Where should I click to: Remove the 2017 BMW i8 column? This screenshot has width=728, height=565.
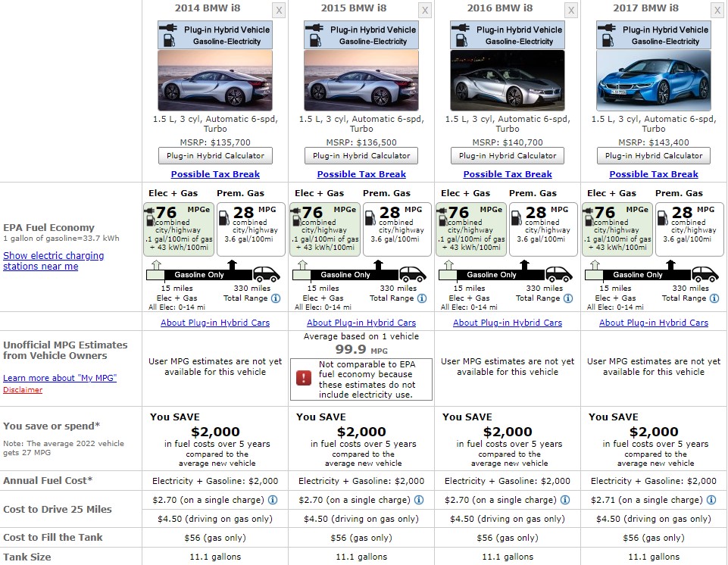coord(717,10)
